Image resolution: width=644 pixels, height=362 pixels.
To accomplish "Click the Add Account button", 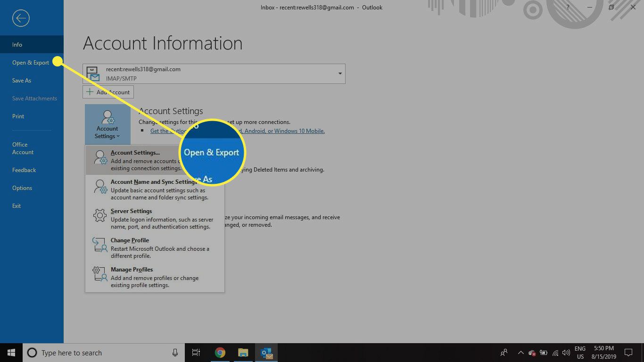I will [108, 92].
